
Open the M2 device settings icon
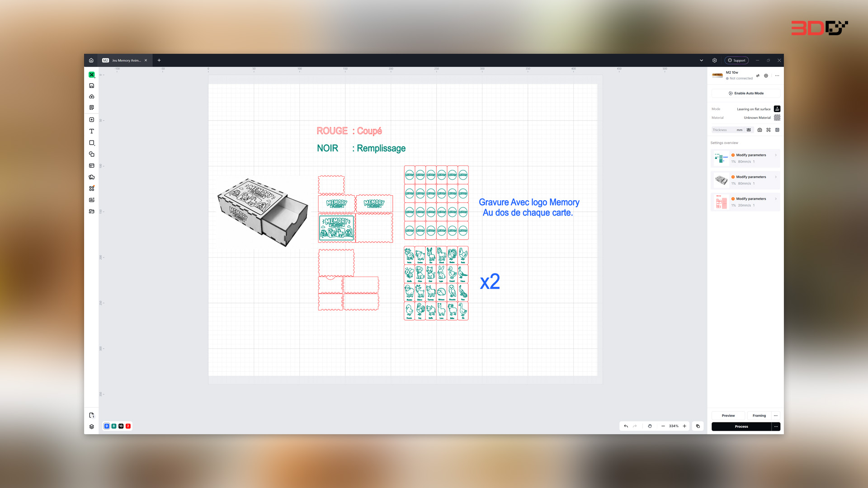click(x=766, y=75)
